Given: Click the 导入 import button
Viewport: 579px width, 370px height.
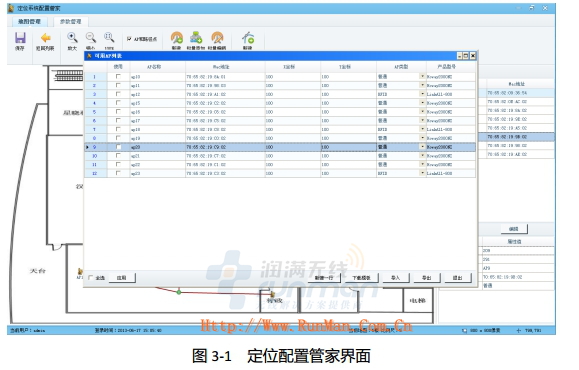Looking at the screenshot, I should tap(395, 278).
